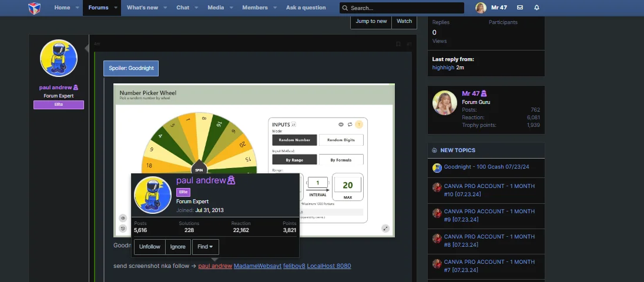The width and height of the screenshot is (644, 282).
Task: Click Ignore in the member popup
Action: (x=178, y=247)
